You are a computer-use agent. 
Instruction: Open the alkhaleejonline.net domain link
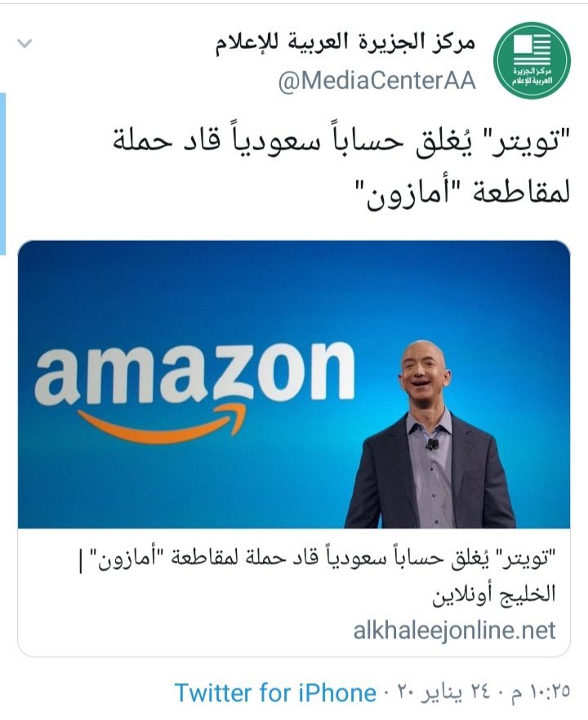click(455, 629)
